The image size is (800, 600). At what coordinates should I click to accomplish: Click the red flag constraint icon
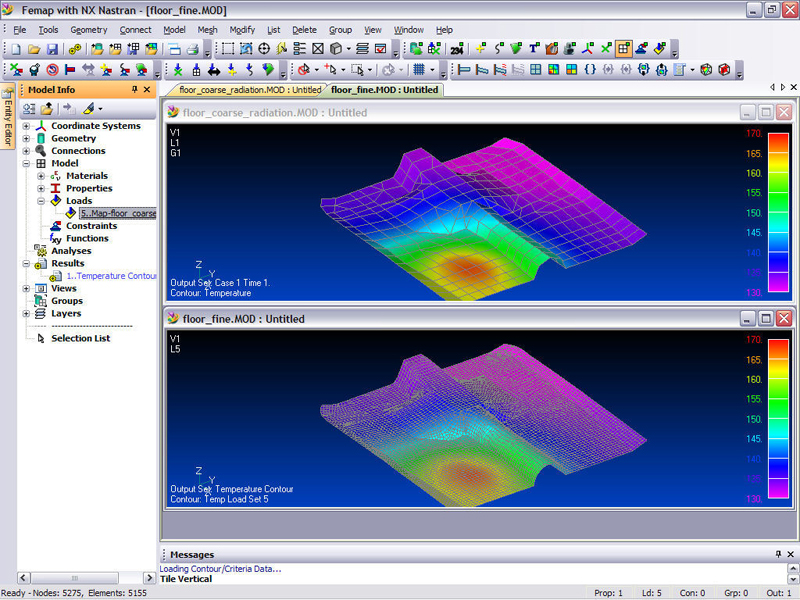[x=70, y=70]
